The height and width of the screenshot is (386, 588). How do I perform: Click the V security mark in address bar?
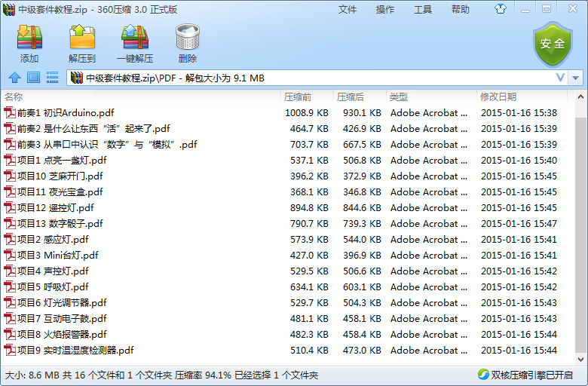tap(560, 78)
